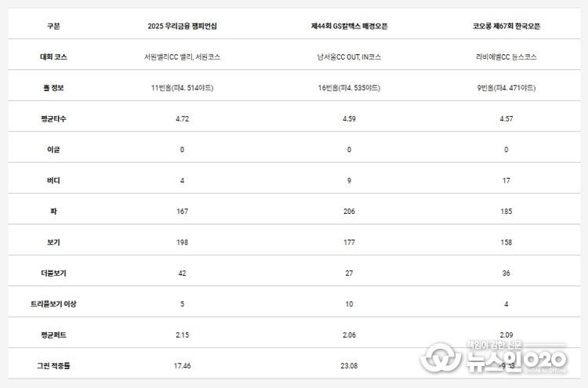Screen dimensions: 588x388
Task: Select the 제44회 GS칼텍스 매경오픈 header
Action: [349, 26]
